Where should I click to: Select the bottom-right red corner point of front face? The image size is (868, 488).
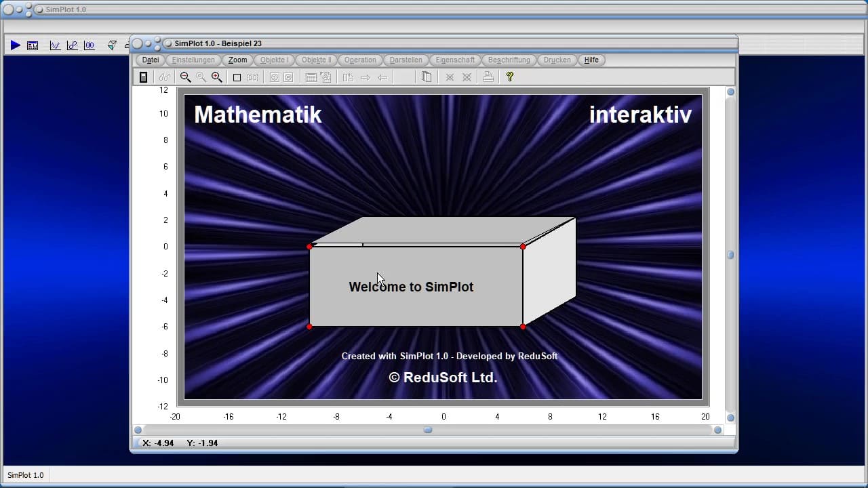[523, 327]
